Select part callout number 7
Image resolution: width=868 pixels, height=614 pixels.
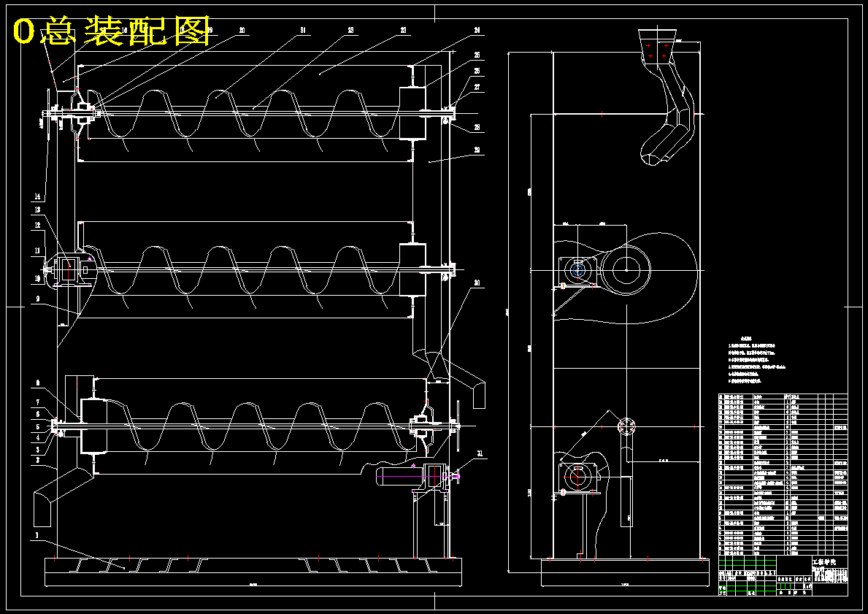point(38,402)
